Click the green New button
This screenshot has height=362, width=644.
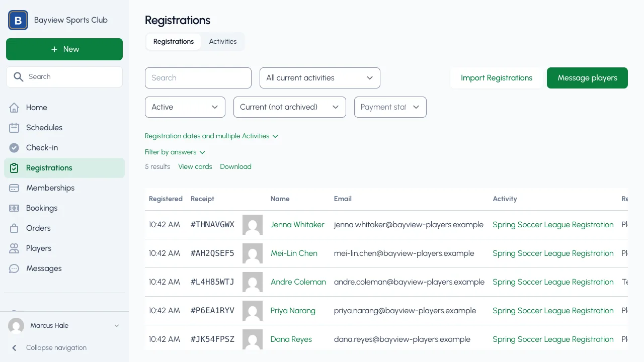[x=64, y=49]
